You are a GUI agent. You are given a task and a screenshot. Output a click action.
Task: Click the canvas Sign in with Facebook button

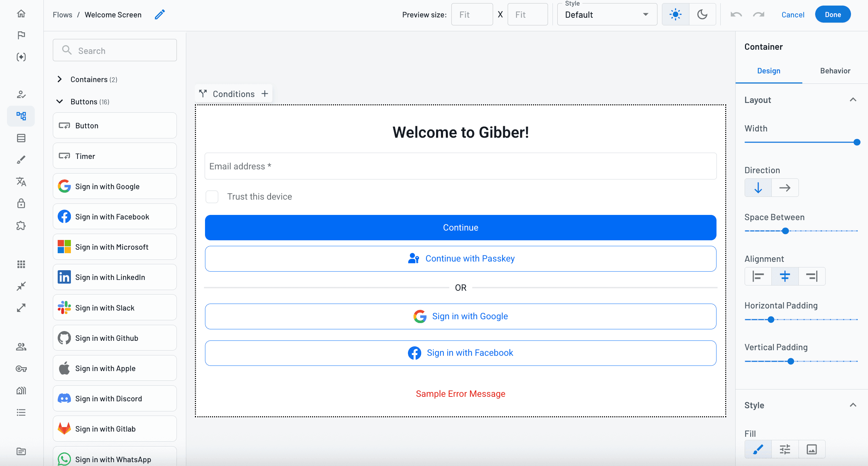tap(460, 353)
